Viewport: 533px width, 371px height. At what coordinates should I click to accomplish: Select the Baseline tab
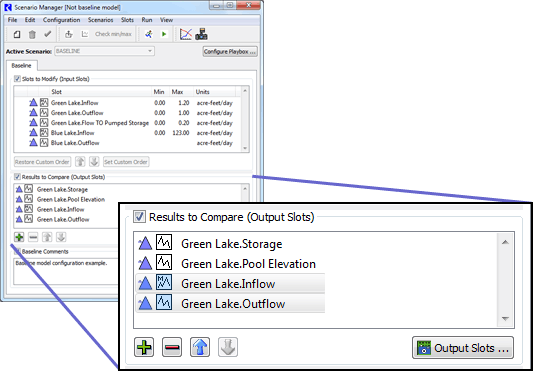tap(21, 66)
